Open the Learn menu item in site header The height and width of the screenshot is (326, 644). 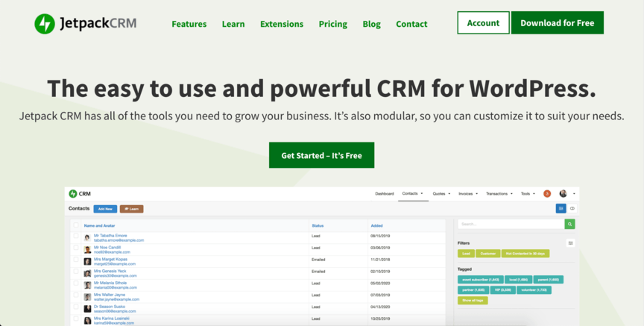click(x=233, y=24)
